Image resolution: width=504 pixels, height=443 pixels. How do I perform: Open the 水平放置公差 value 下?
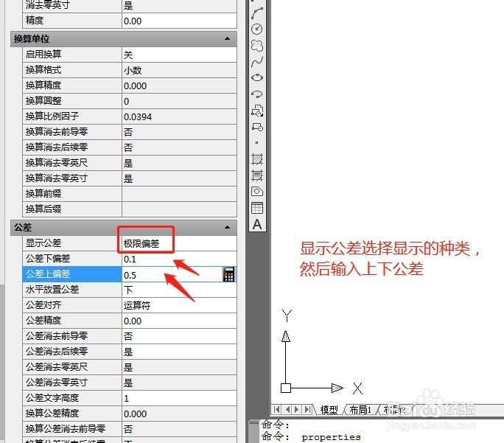179,290
